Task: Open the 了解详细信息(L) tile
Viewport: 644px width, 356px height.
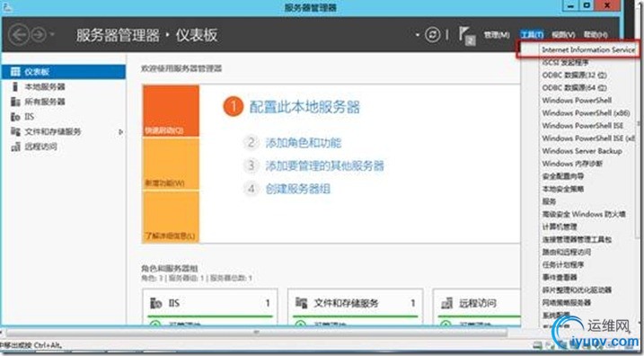Action: point(171,217)
